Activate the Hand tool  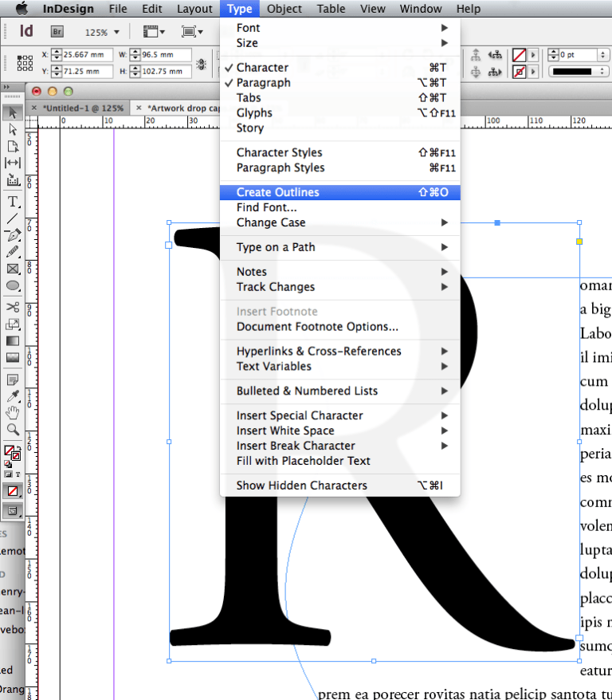point(13,412)
